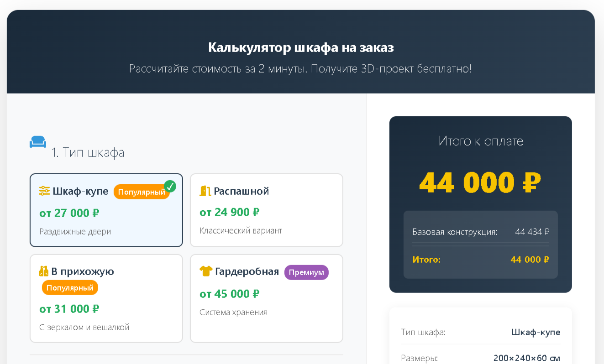Image resolution: width=604 pixels, height=364 pixels.
Task: Click the Популярный badge on В прихожую
Action: click(69, 287)
